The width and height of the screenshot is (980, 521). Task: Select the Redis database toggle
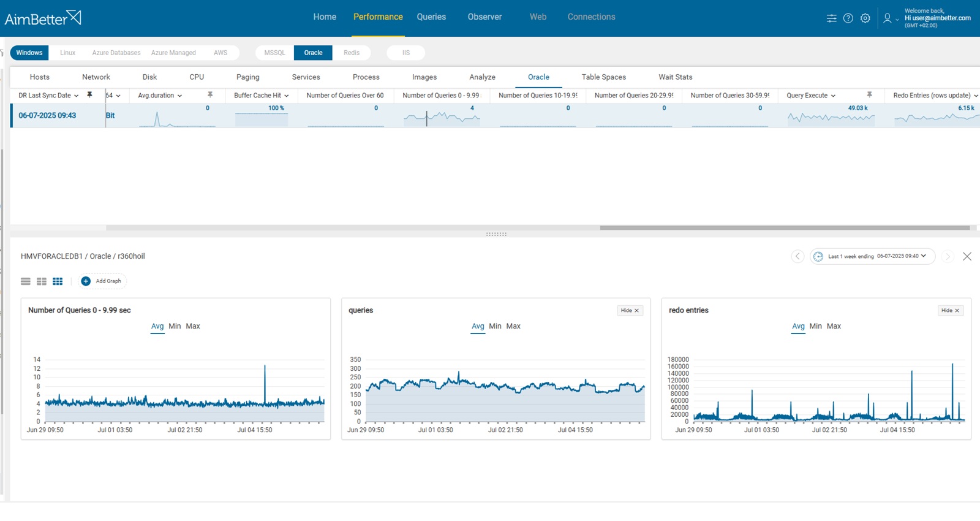pyautogui.click(x=352, y=53)
